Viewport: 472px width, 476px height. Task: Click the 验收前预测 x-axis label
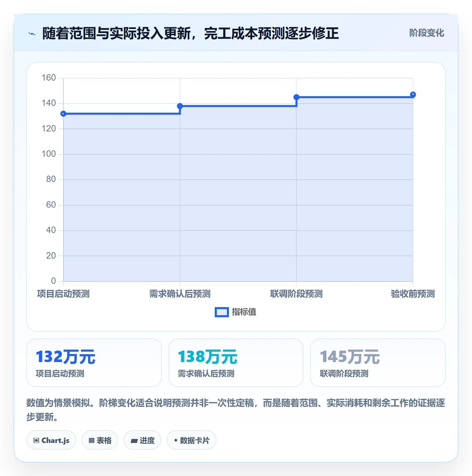click(x=413, y=294)
